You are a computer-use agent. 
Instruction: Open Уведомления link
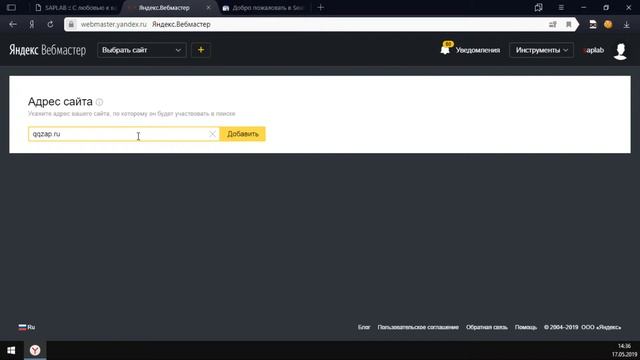pos(478,50)
